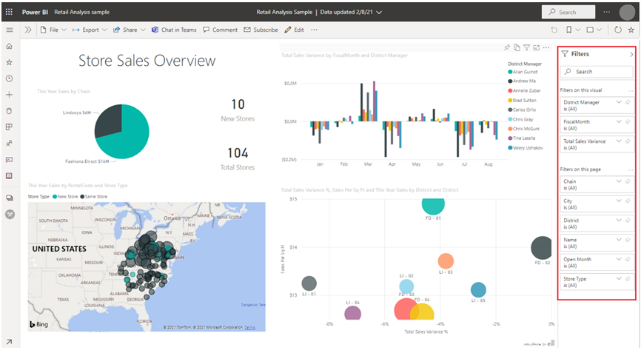This screenshot has width=644, height=353.
Task: Clear the District Manager filter eraser
Action: point(628,103)
